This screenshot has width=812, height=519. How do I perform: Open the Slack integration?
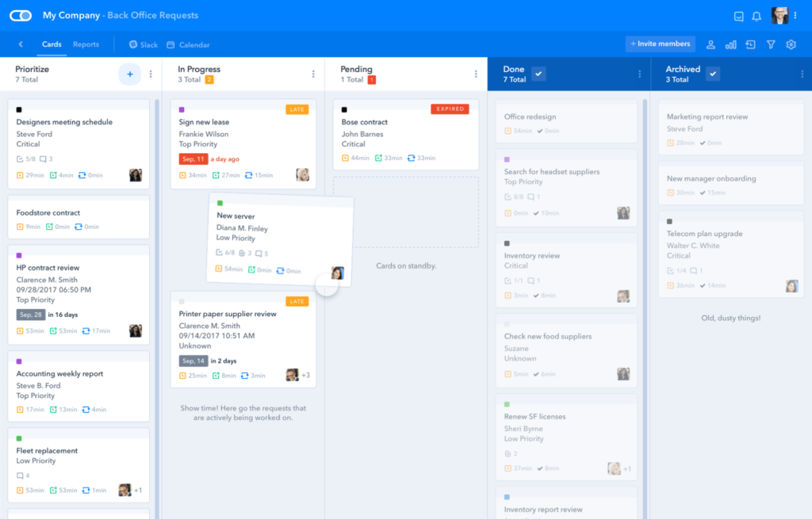[142, 44]
